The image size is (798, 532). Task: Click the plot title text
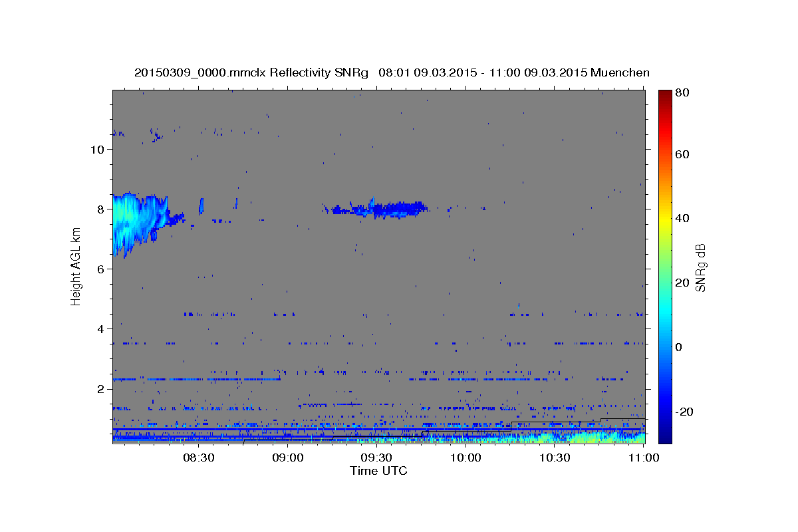(392, 72)
